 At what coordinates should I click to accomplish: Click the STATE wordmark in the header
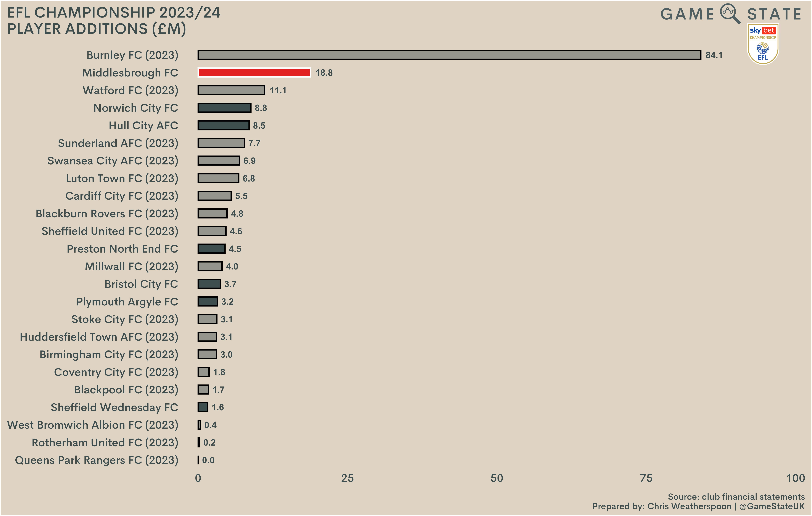point(774,14)
